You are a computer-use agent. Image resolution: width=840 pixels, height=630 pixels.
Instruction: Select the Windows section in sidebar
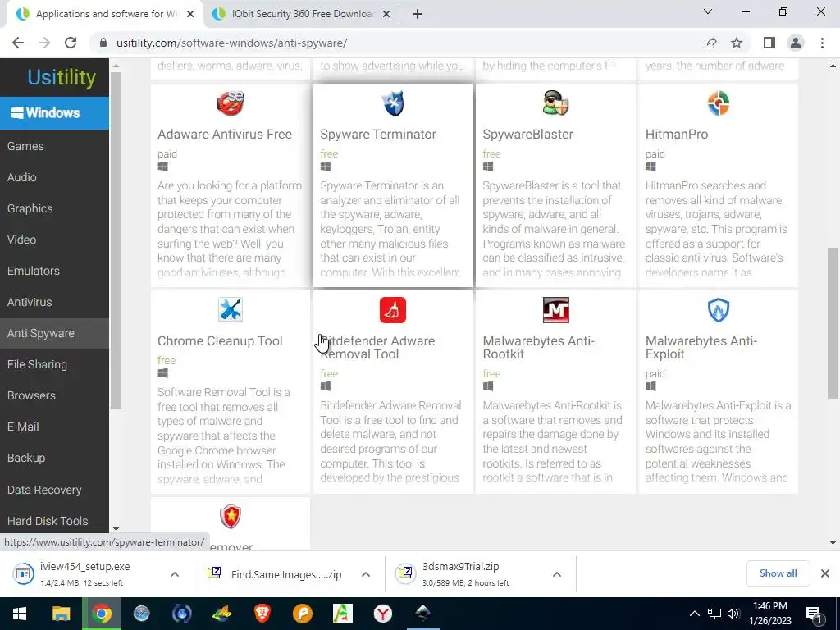click(54, 112)
